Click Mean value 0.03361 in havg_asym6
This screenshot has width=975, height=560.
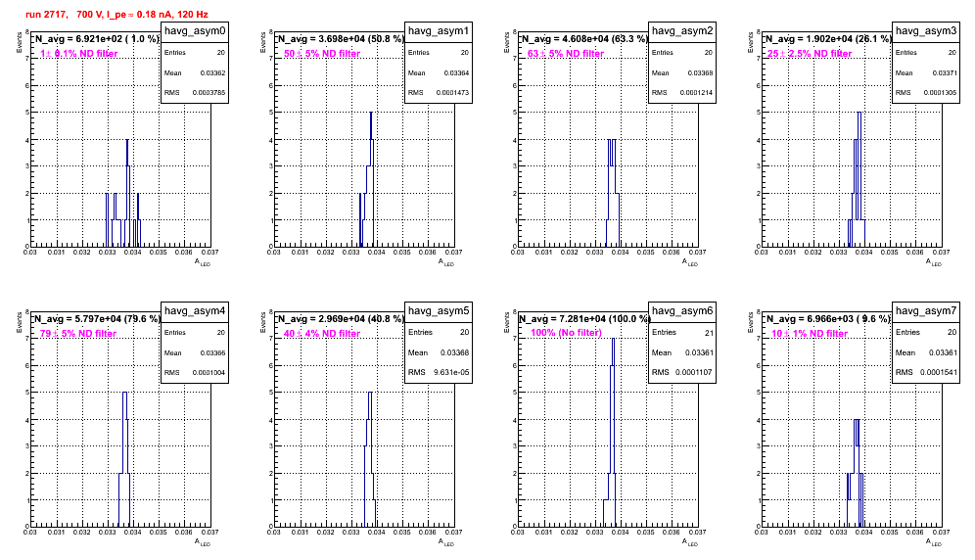[700, 352]
